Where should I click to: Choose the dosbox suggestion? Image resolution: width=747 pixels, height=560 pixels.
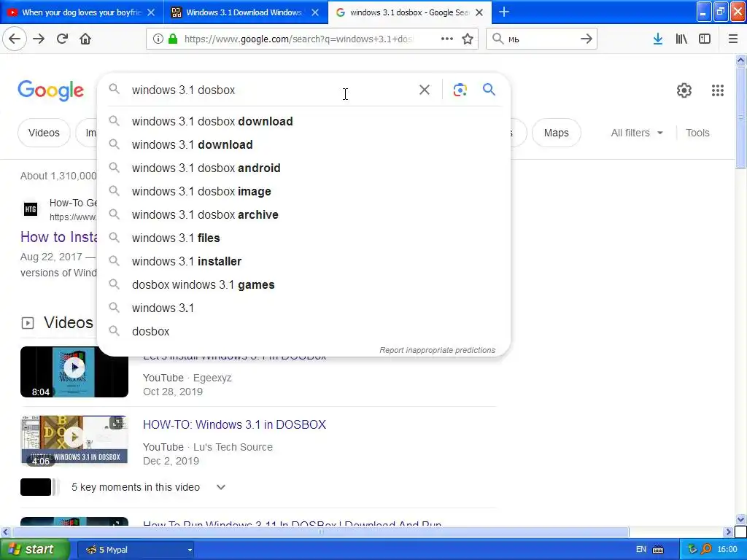(303, 332)
